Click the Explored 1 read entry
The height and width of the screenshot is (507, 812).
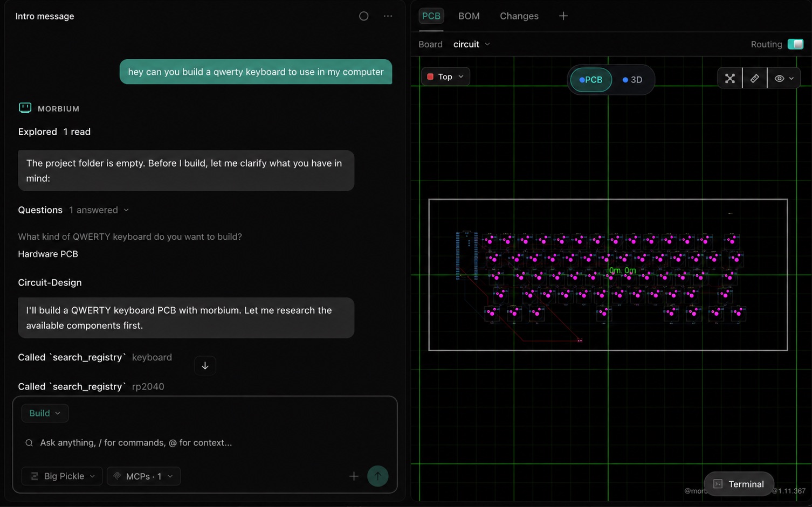point(54,132)
